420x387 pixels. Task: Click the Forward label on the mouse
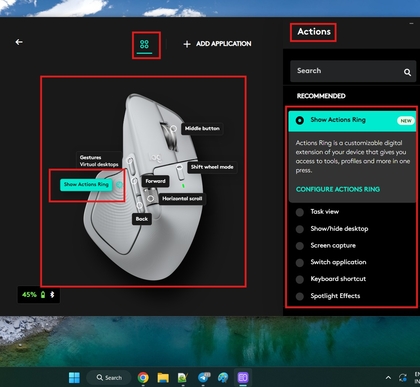155,181
